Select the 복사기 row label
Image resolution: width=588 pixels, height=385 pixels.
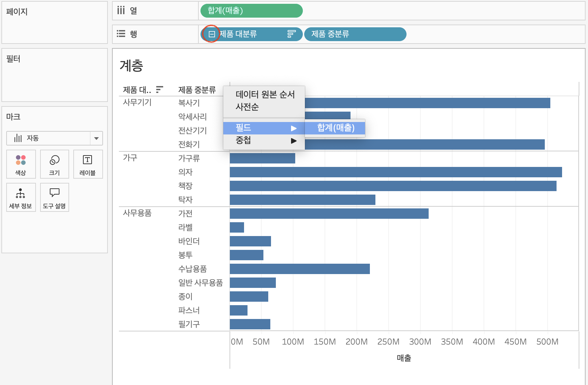click(x=189, y=103)
